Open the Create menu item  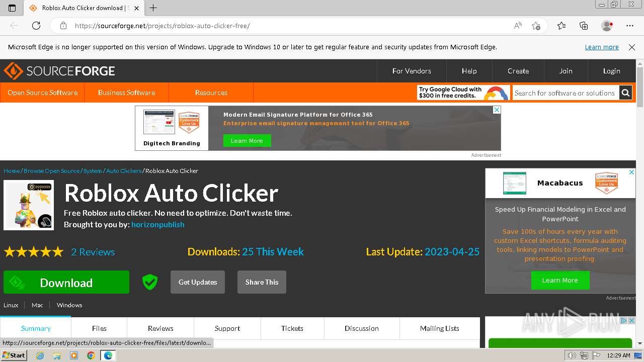point(518,71)
